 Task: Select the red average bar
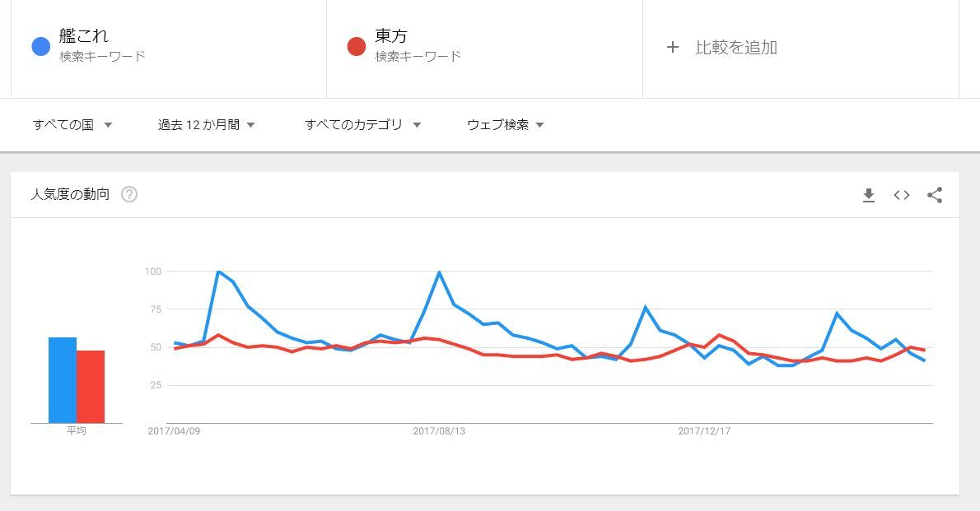pyautogui.click(x=91, y=387)
